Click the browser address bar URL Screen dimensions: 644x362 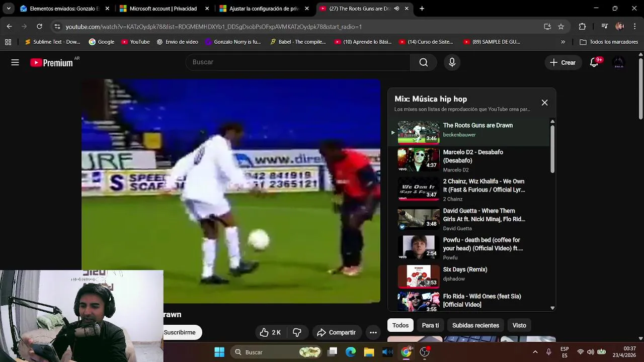point(213,27)
